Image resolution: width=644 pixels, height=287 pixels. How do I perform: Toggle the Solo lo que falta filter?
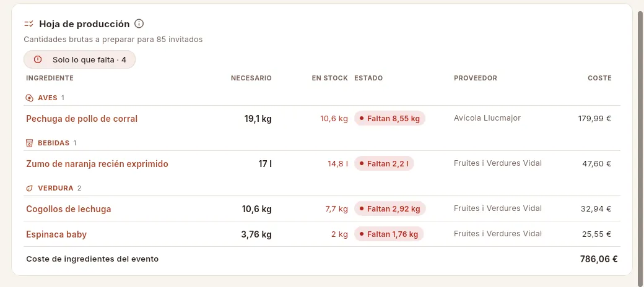(x=80, y=59)
